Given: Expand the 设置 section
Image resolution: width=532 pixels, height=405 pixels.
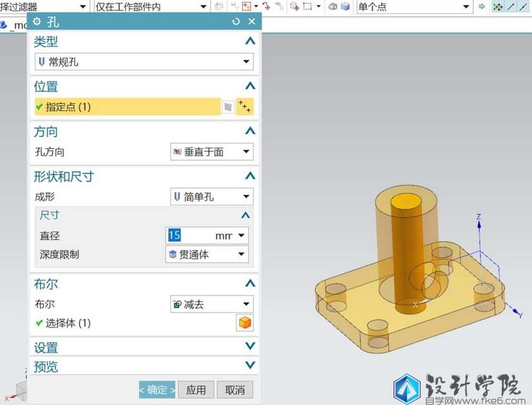Looking at the screenshot, I should tap(250, 346).
